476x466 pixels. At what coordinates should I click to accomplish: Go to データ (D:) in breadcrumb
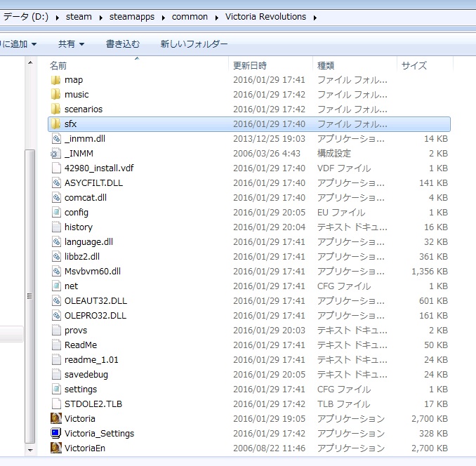point(26,17)
